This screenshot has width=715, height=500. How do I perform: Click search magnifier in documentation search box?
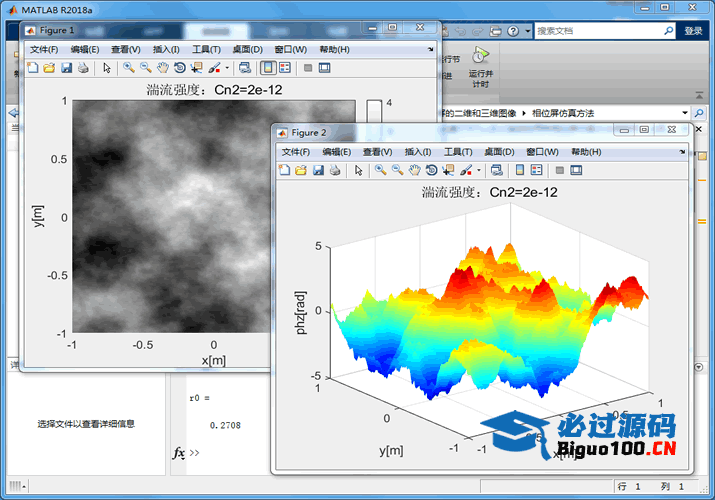pos(668,31)
